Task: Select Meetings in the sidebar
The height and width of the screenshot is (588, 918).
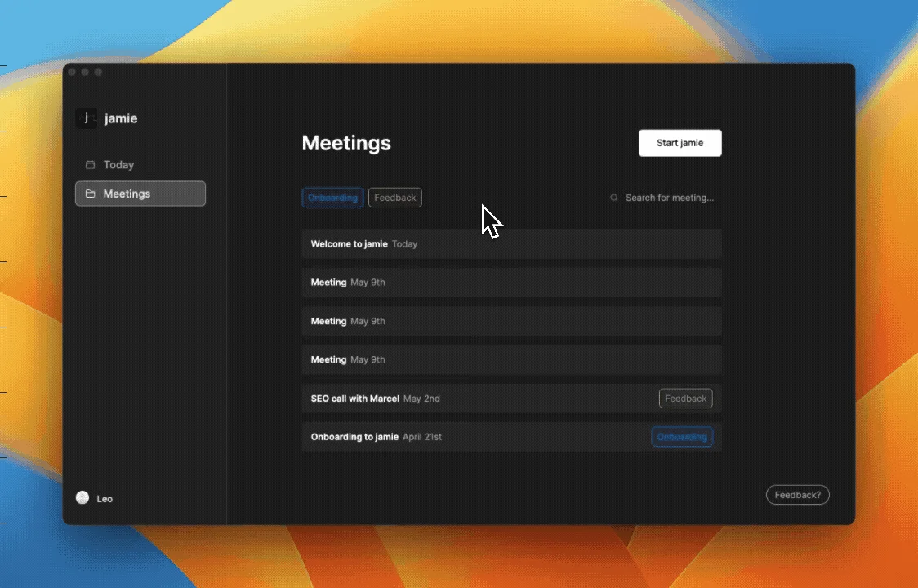Action: point(127,194)
